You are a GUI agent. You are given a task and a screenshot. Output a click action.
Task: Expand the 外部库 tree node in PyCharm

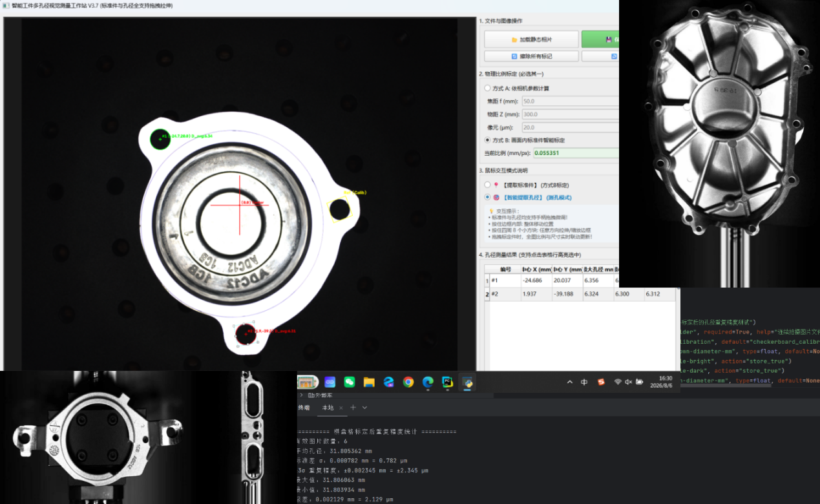[300, 394]
